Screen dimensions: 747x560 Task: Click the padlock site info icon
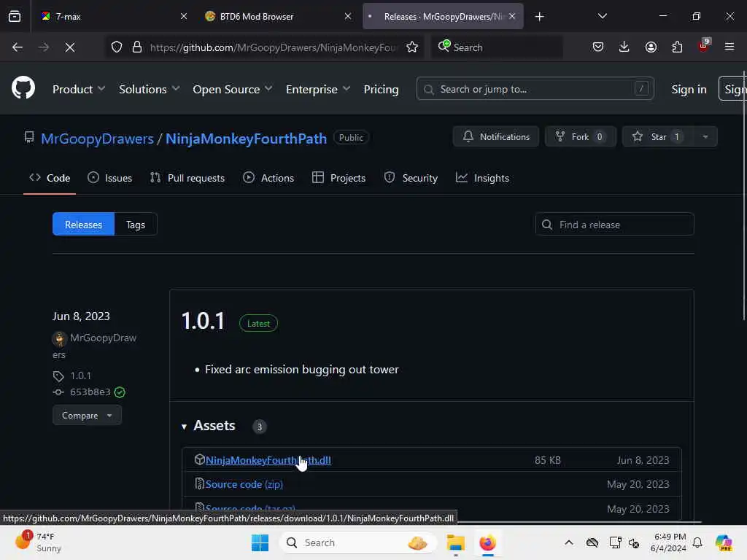click(x=137, y=47)
